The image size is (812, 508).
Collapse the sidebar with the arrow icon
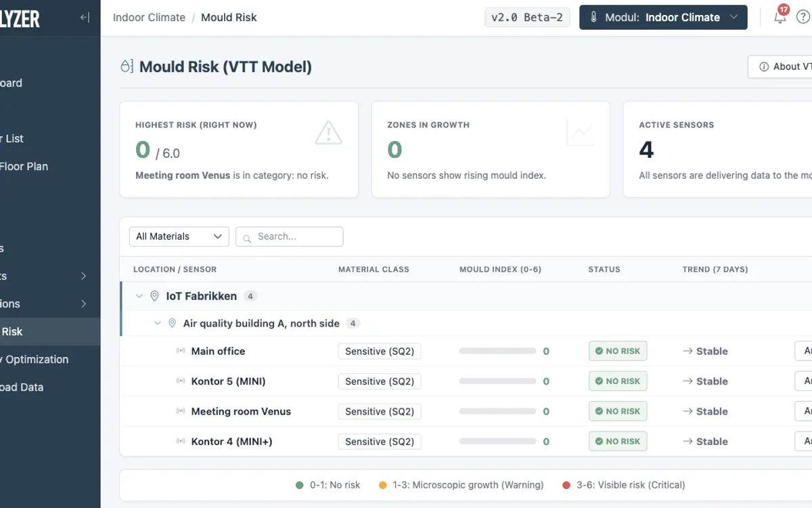[85, 18]
